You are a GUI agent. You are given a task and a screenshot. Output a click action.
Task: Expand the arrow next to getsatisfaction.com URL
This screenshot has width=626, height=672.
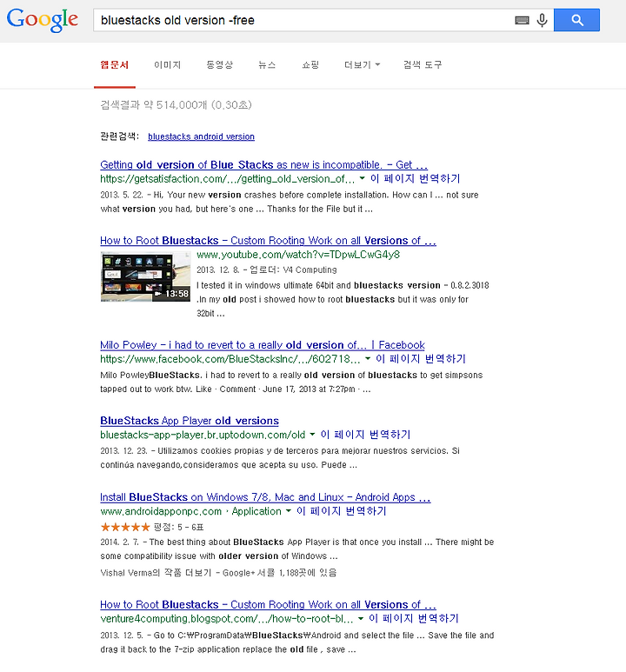tap(362, 178)
